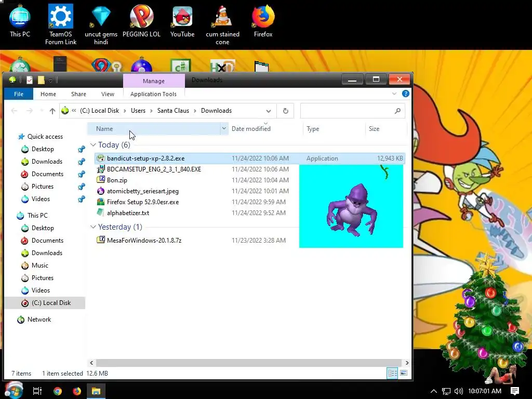The height and width of the screenshot is (399, 532).
Task: Launch Firefox from taskbar
Action: point(77,391)
